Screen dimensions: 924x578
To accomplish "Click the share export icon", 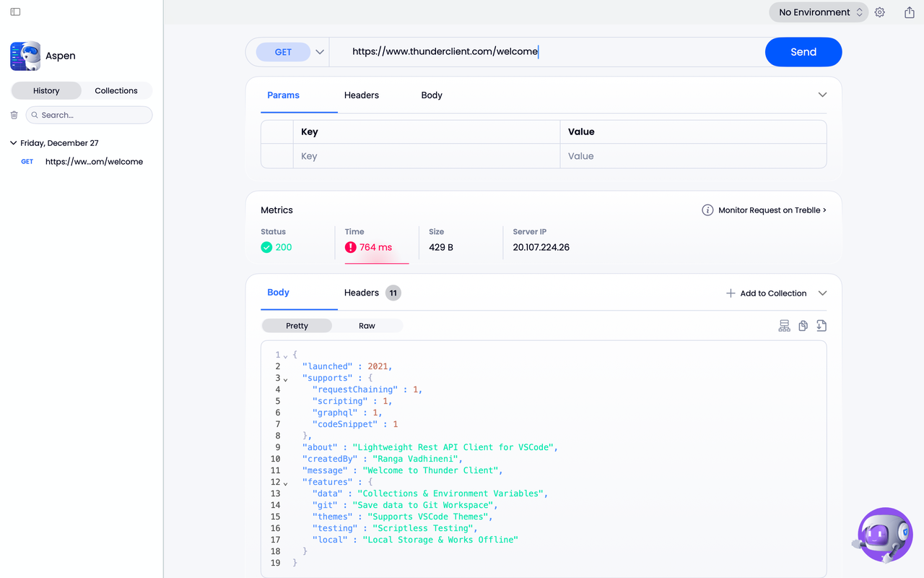I will tap(910, 12).
